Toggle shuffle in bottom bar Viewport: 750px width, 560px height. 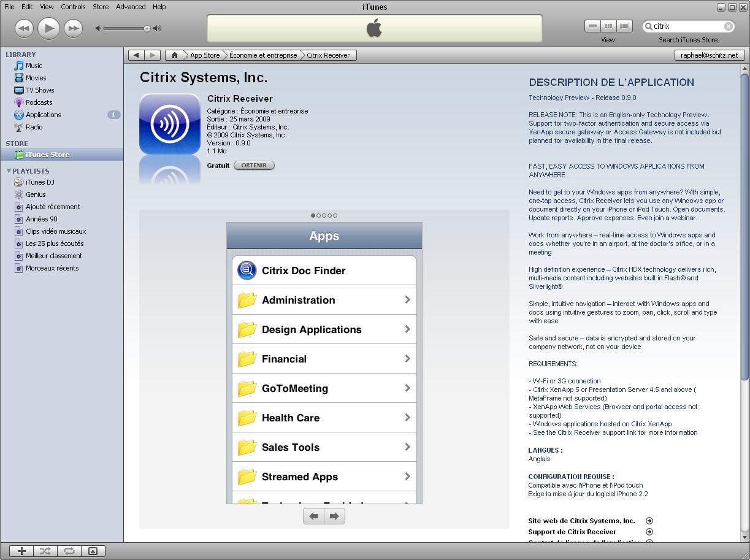coord(45,551)
